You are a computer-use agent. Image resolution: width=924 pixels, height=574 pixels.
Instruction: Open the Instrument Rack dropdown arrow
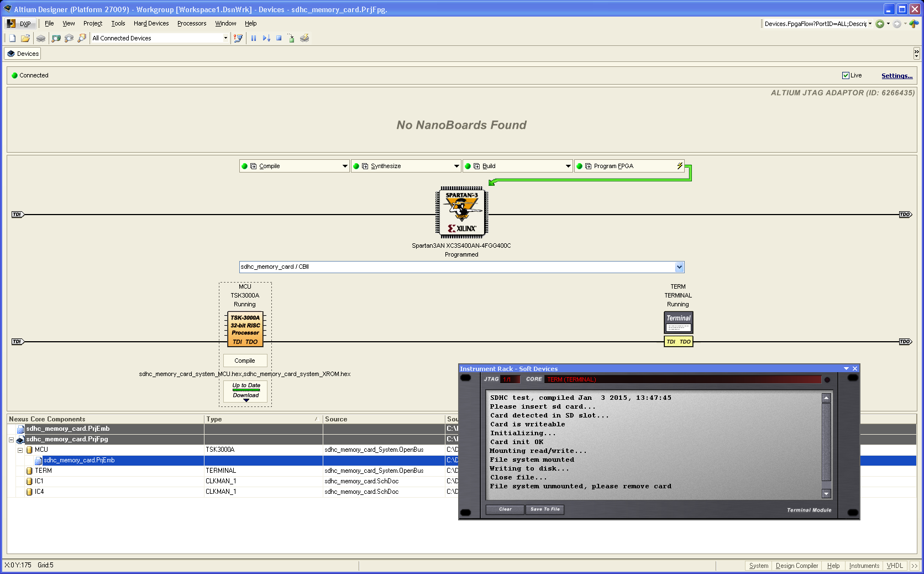click(x=846, y=369)
